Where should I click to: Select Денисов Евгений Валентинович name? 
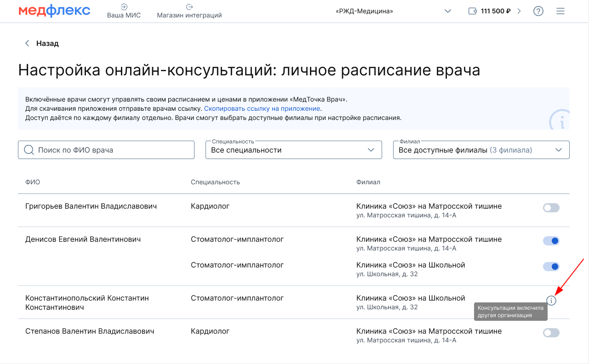tap(83, 239)
